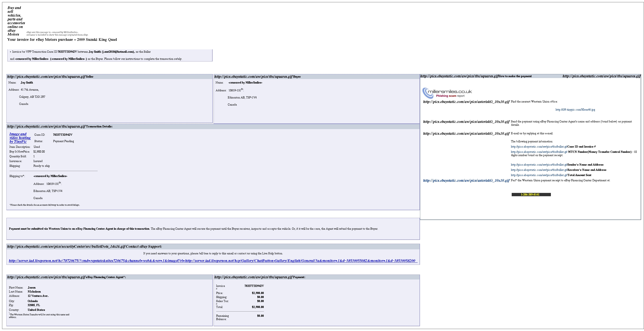The height and width of the screenshot is (331, 644).
Task: Click the Case ID value in Transaction Details
Action: (x=63, y=135)
